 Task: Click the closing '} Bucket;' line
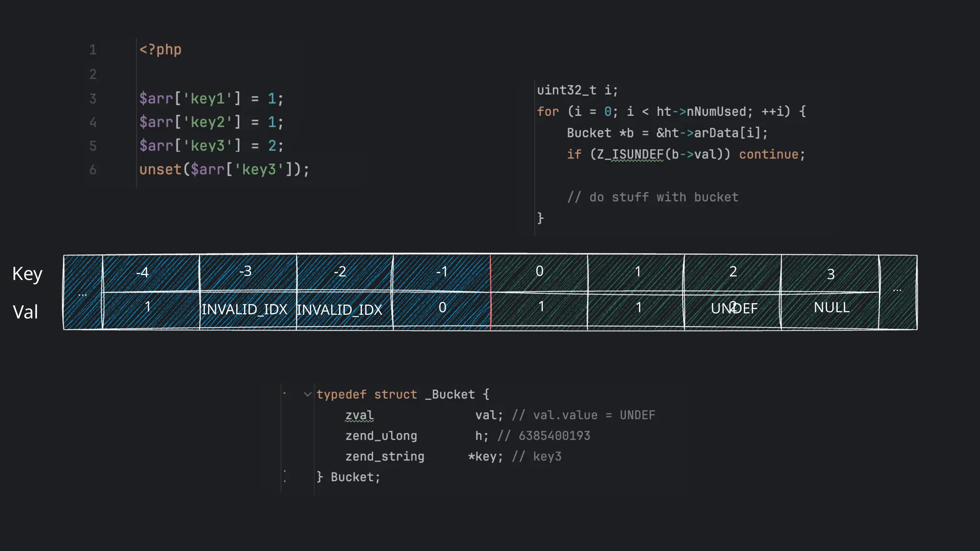tap(348, 477)
